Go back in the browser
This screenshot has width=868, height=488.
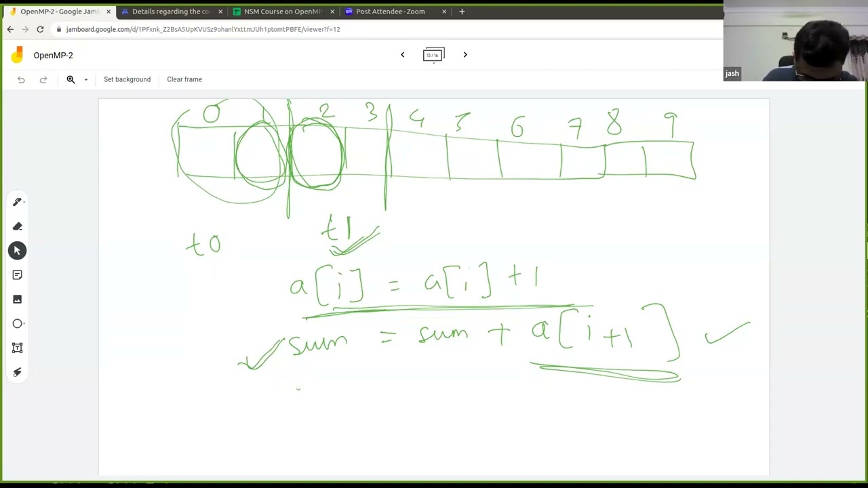10,29
